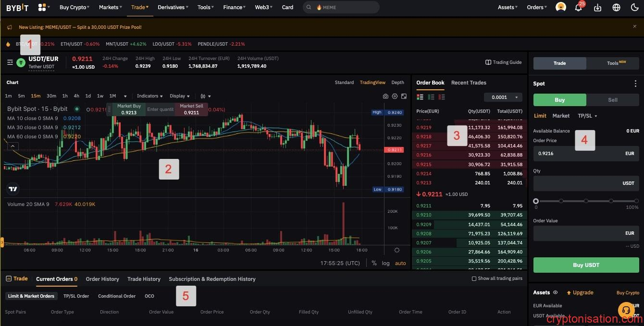Enable the Show all trading pairs checkbox
644x326 pixels.
point(474,278)
